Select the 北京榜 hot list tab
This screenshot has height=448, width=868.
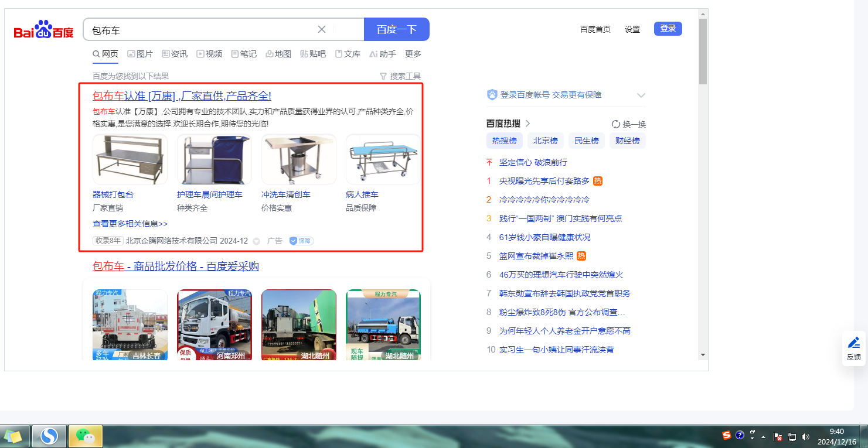pyautogui.click(x=545, y=141)
